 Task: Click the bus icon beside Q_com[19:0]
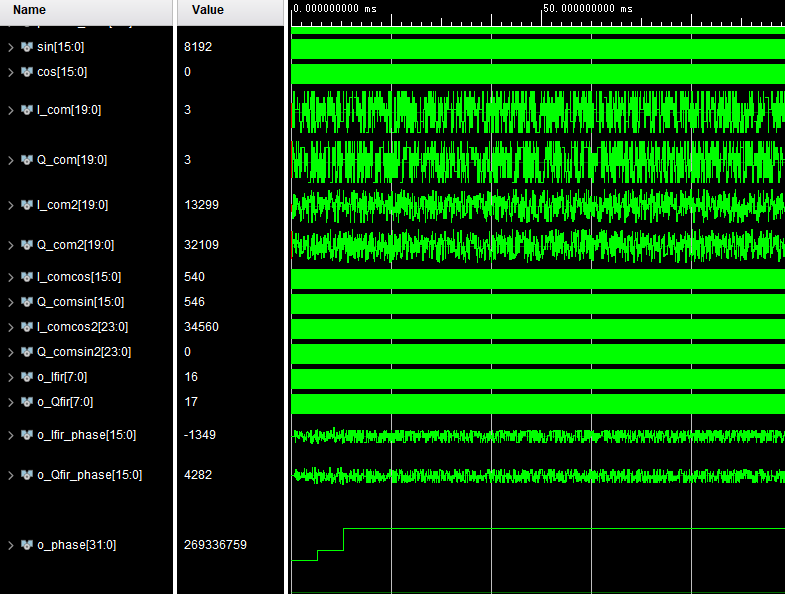[27, 160]
